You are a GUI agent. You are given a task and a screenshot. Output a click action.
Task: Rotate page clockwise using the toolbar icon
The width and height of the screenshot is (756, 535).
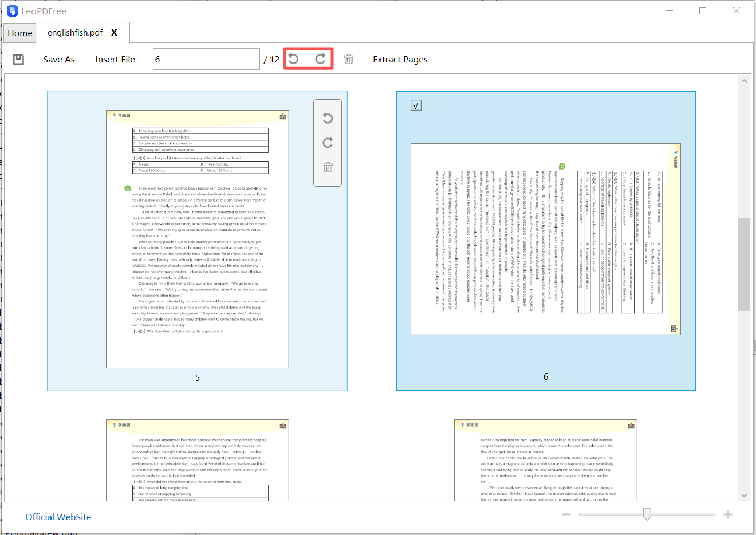(x=322, y=58)
